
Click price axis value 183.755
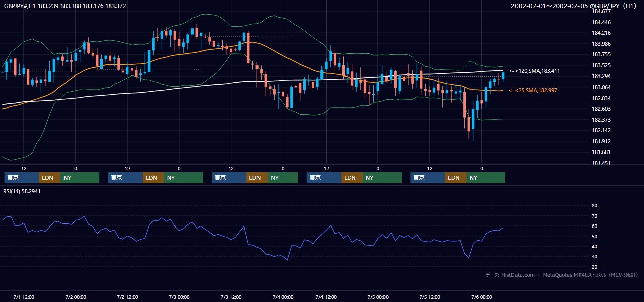601,55
